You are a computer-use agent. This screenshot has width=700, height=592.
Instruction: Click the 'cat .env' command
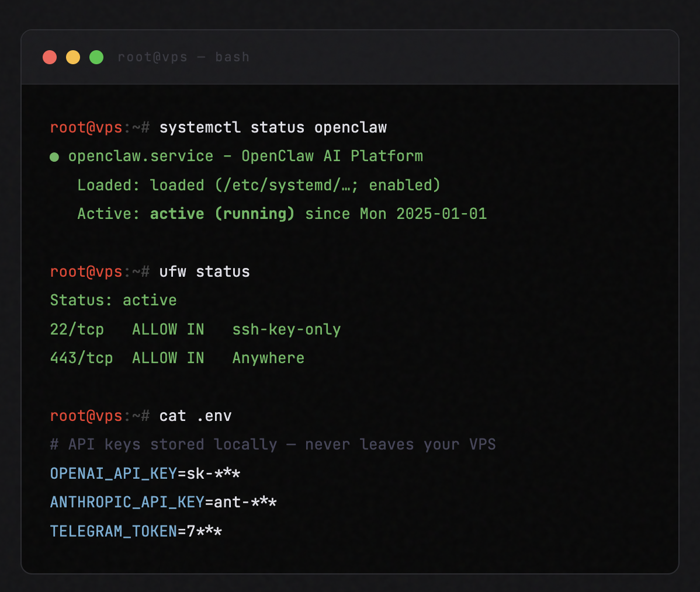(195, 416)
